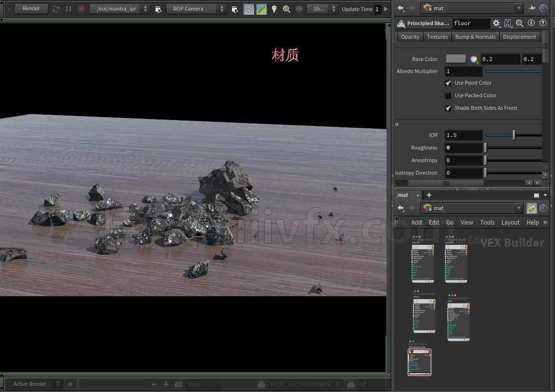555x392 pixels.
Task: Click the refresh render icon
Action: point(56,9)
